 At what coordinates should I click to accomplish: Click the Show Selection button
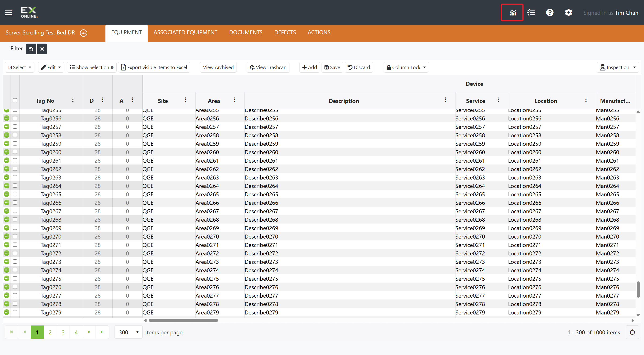(x=92, y=67)
